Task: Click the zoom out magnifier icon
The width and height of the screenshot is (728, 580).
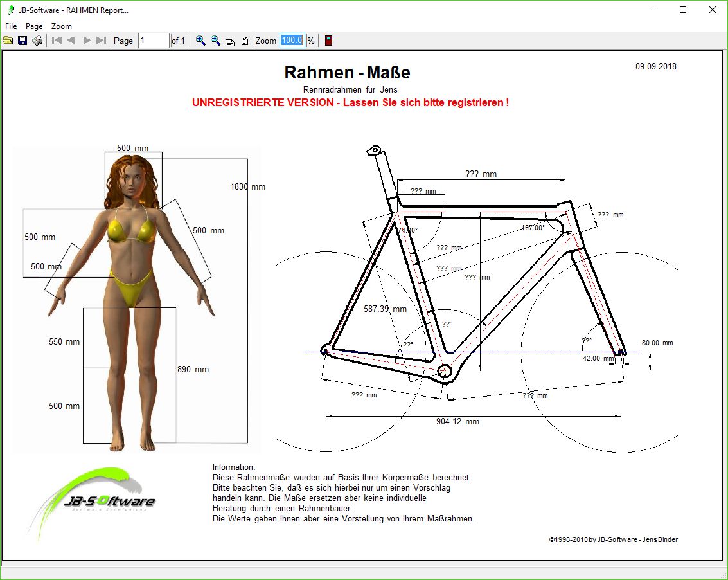Action: pos(215,41)
